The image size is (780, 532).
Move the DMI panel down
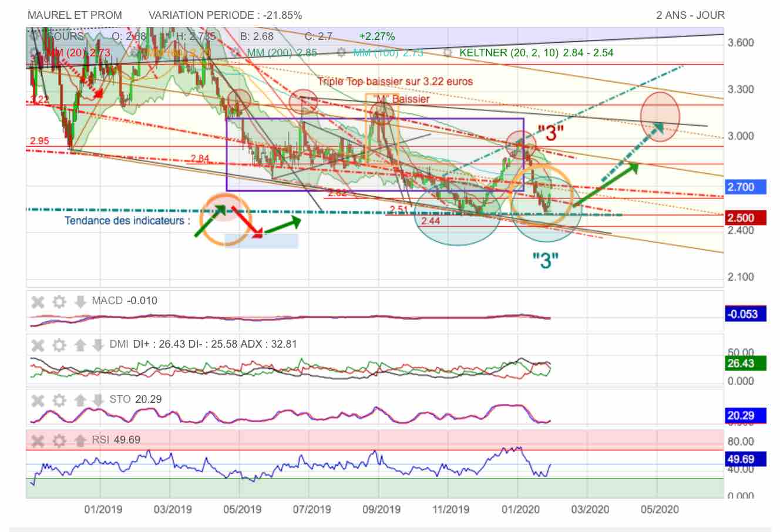pos(98,345)
